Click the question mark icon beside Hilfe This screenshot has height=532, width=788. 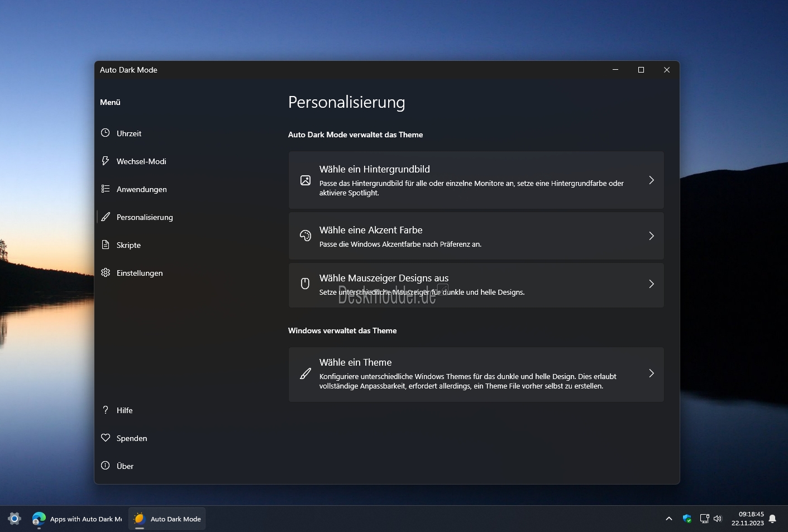click(105, 410)
